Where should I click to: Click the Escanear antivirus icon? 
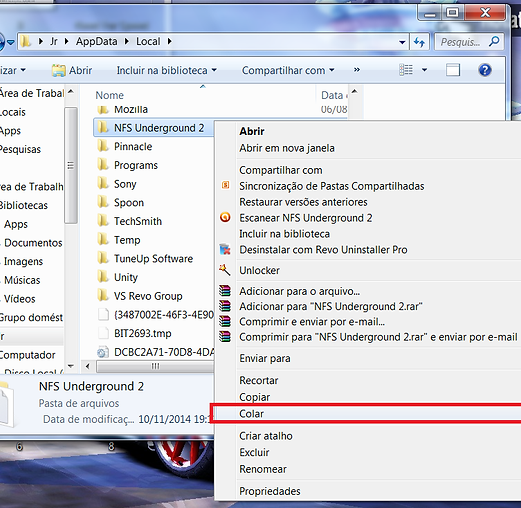[225, 218]
